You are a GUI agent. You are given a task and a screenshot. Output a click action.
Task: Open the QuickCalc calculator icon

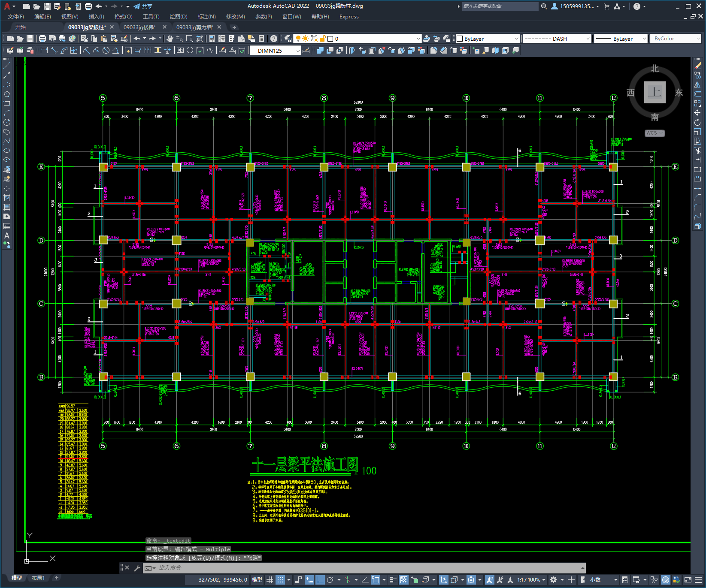click(261, 39)
